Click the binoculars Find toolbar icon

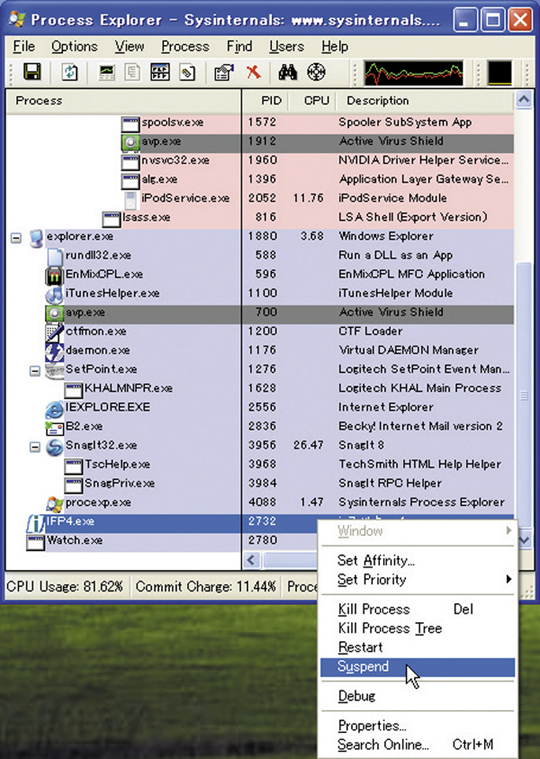[288, 73]
